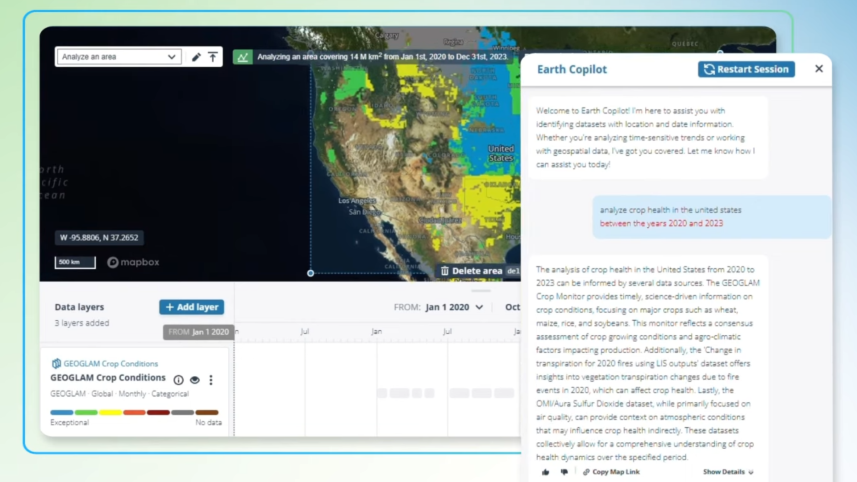Expand the FROM Jan 1 2020 date picker
This screenshot has height=482, width=857.
coord(454,307)
